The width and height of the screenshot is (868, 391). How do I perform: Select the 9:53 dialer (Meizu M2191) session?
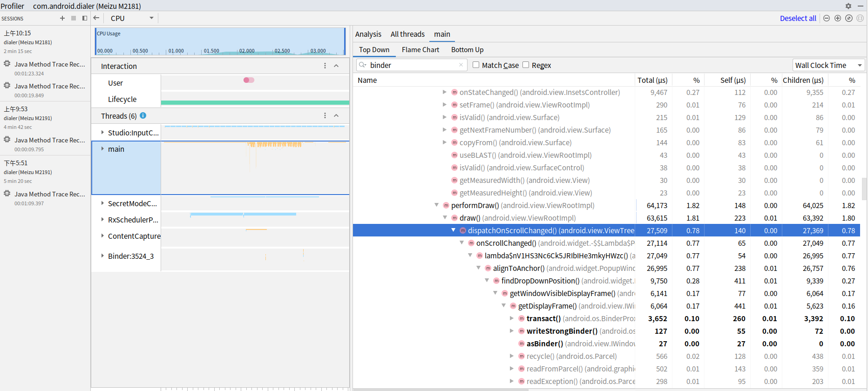[x=45, y=118]
